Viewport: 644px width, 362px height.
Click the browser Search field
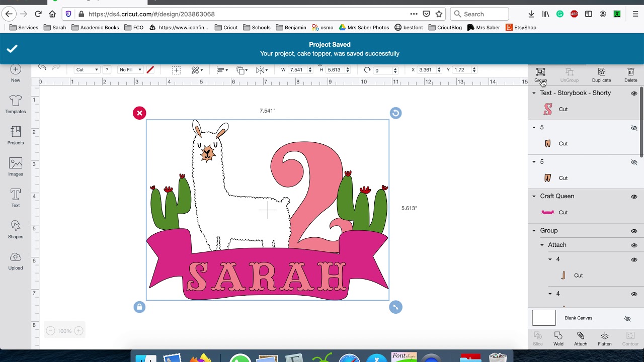479,14
